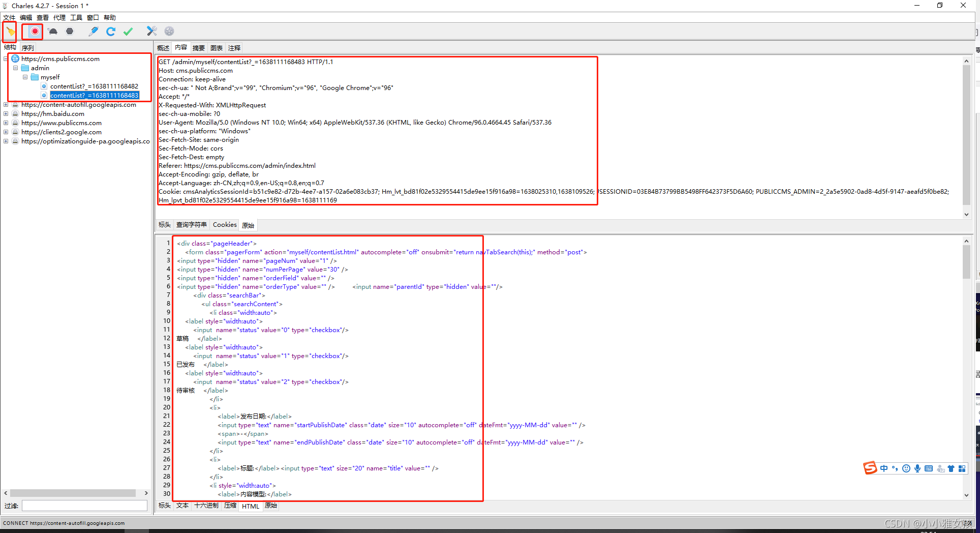The image size is (980, 533).
Task: Select contentList?_=1638111168483 tree row
Action: tap(94, 96)
